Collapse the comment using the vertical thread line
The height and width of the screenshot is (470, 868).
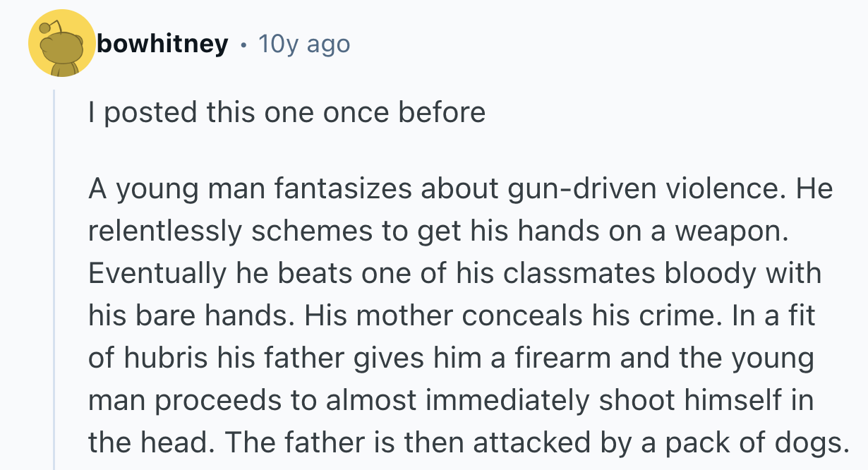(x=54, y=282)
